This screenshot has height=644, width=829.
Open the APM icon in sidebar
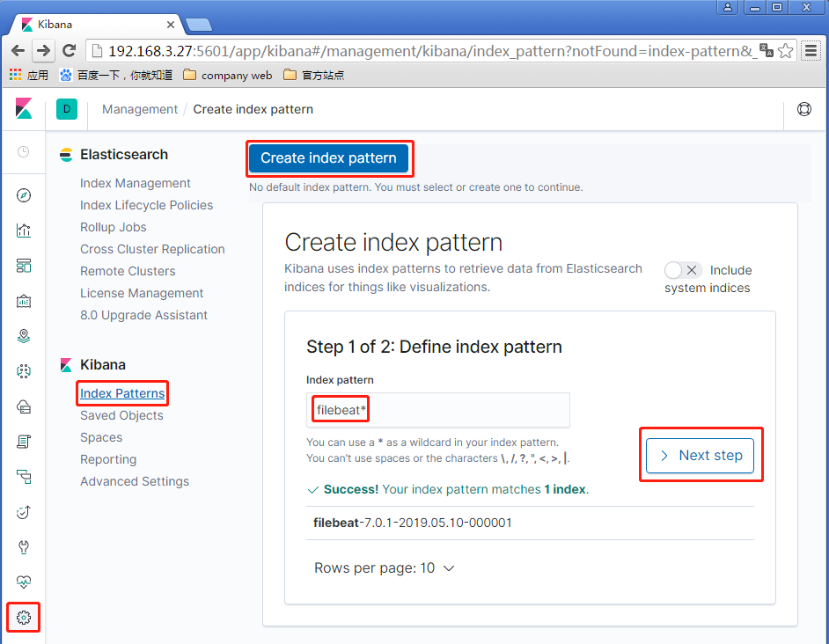(23, 477)
